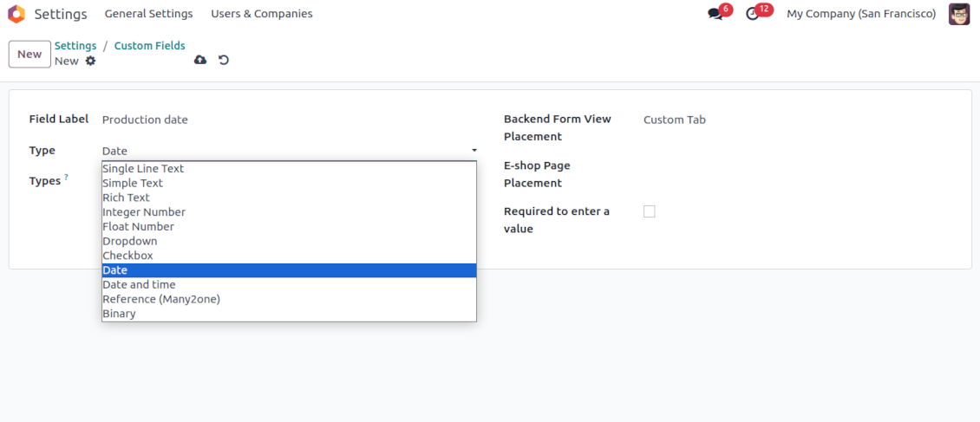The height and width of the screenshot is (422, 980).
Task: Click the user avatar picture
Action: pos(958,14)
